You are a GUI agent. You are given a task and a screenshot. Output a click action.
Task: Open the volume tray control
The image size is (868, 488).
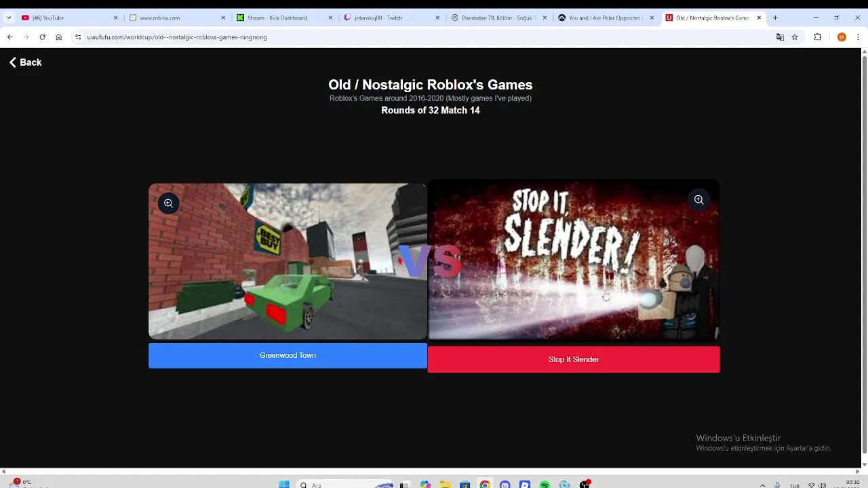tap(823, 485)
